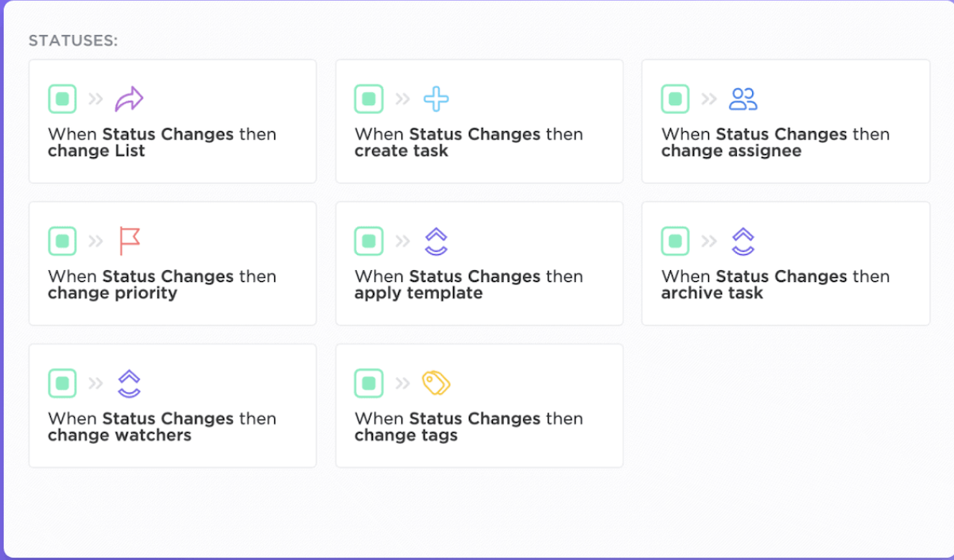Click the blue plus create task icon
954x560 pixels.
click(436, 99)
